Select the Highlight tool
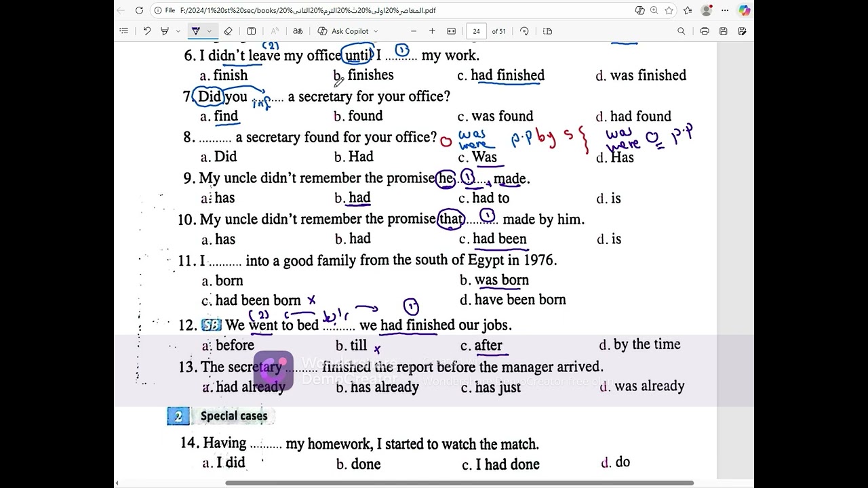Image resolution: width=868 pixels, height=488 pixels. (x=165, y=31)
